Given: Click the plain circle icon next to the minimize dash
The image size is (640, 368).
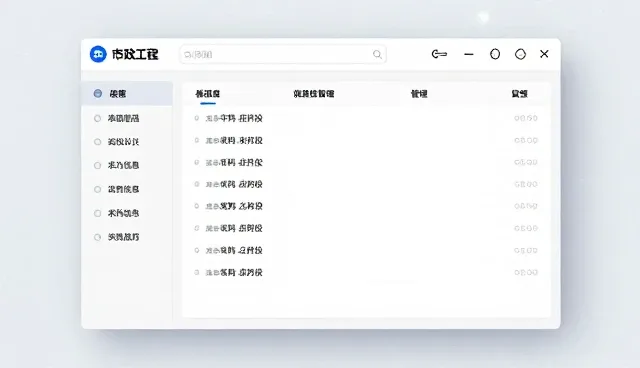Looking at the screenshot, I should (495, 54).
